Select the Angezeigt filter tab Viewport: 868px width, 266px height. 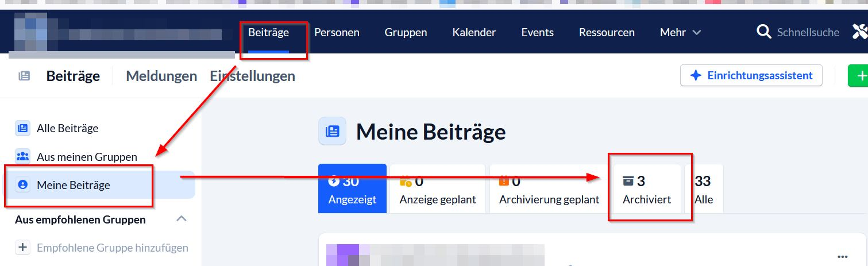pos(352,188)
